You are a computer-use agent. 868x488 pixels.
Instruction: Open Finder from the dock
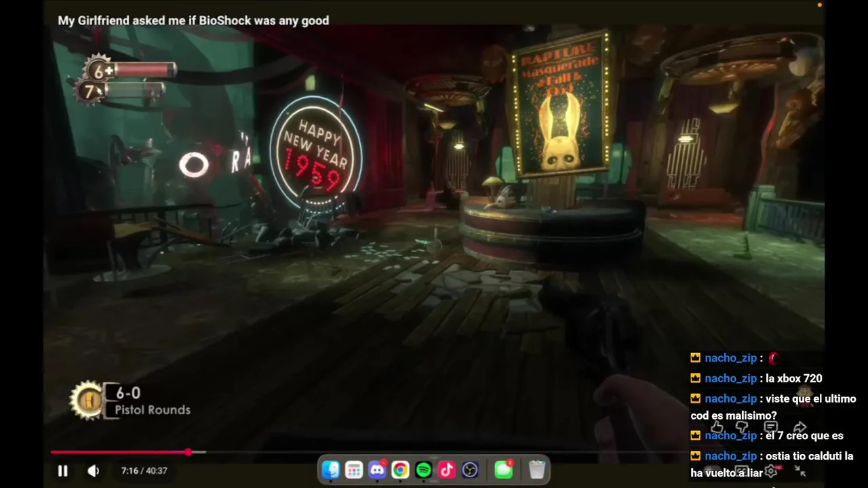coord(331,470)
